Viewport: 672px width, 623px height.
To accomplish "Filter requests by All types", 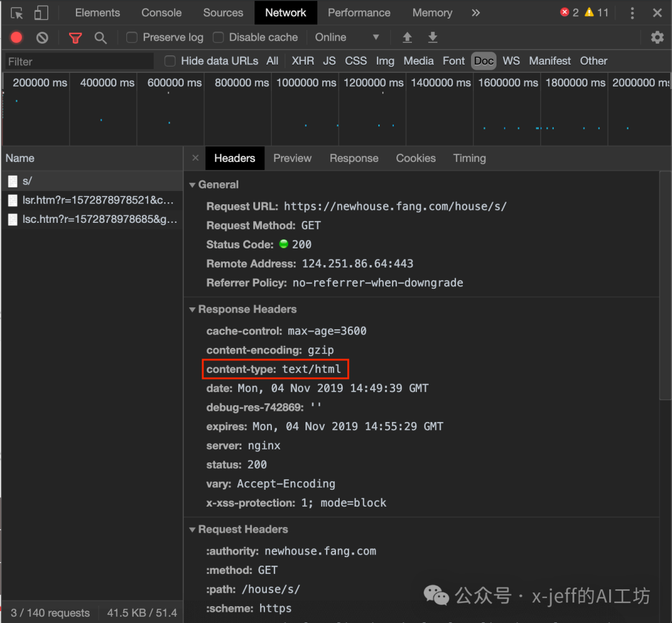I will tap(272, 61).
